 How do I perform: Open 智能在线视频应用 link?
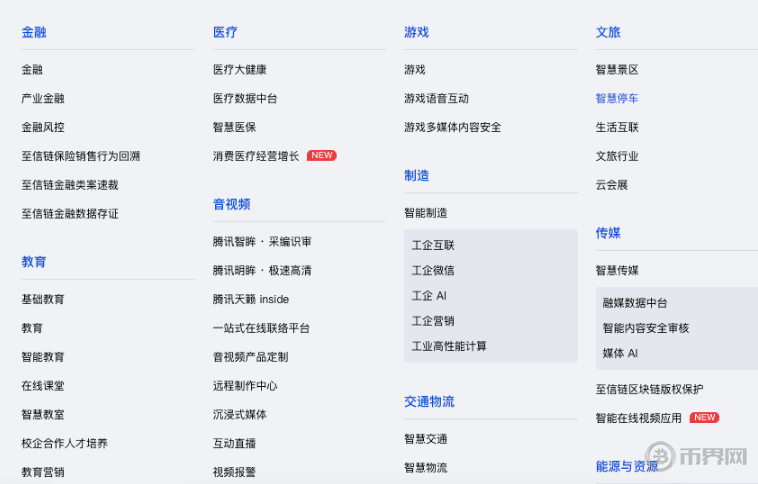[x=639, y=418]
